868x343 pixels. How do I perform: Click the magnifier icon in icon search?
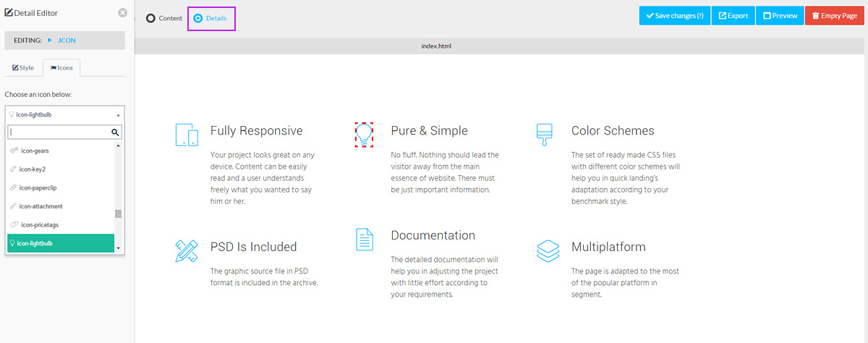115,132
